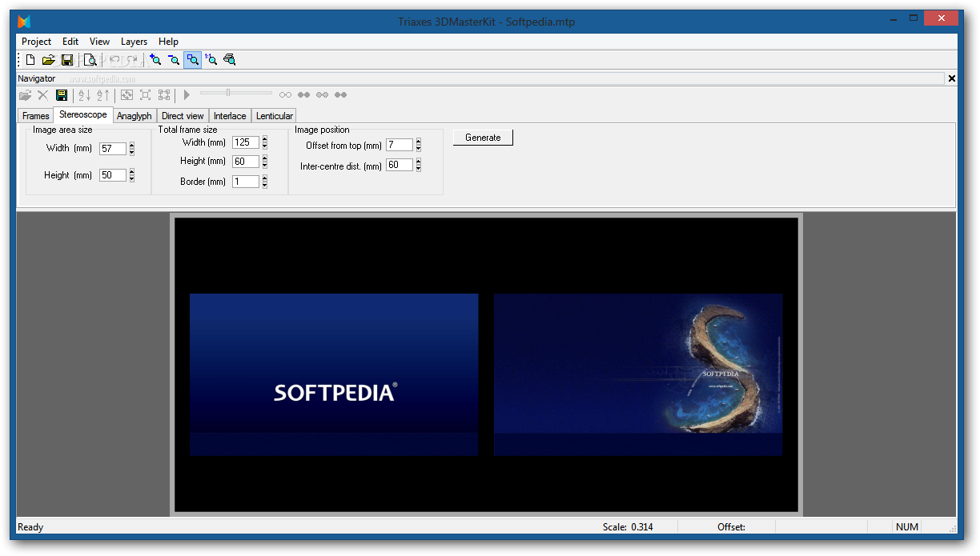Click the hollow-circles glasses icon
Viewport: 980px width, 556px height.
(x=285, y=95)
